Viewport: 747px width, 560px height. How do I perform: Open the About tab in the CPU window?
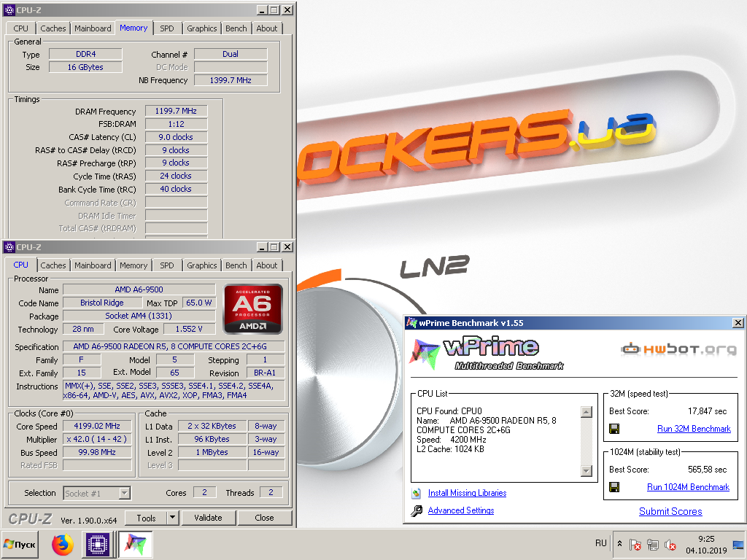267,265
